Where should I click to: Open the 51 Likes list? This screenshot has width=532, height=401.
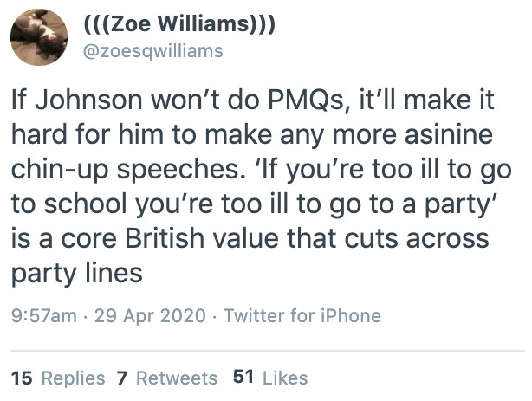point(270,378)
